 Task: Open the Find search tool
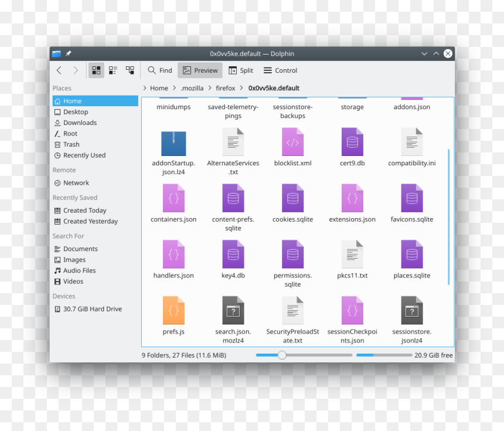click(x=160, y=70)
